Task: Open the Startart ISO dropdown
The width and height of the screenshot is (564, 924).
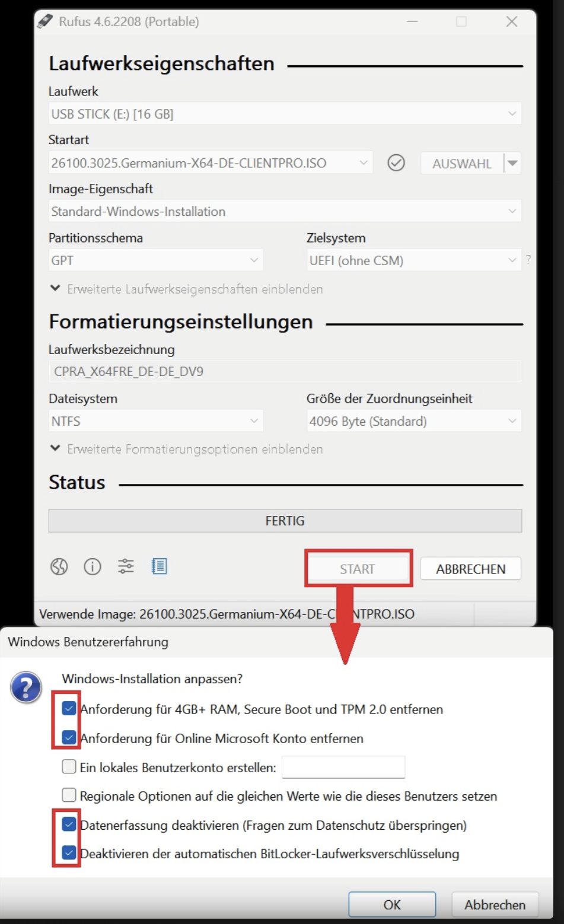Action: [211, 163]
